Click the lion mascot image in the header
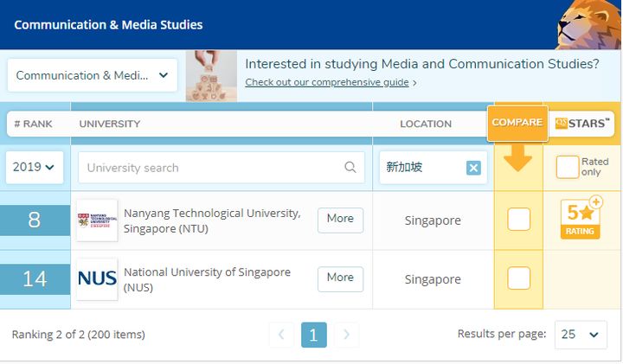 coord(588,24)
